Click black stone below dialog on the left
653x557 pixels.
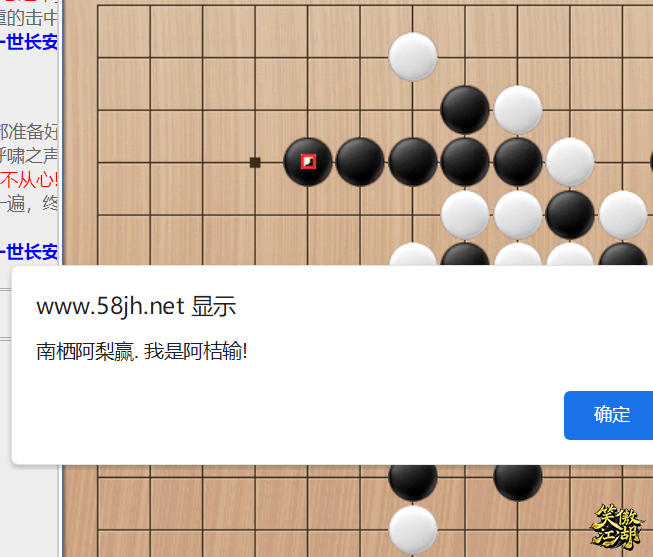(x=413, y=479)
